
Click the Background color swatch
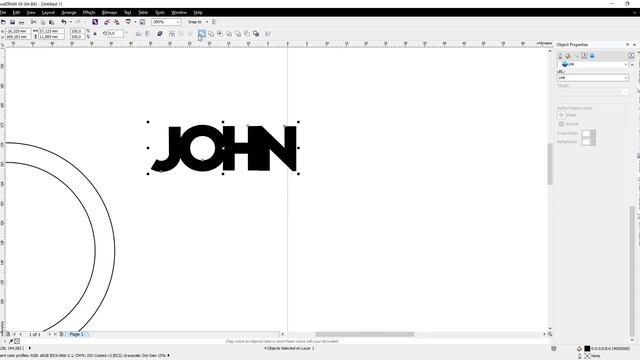tap(588, 142)
